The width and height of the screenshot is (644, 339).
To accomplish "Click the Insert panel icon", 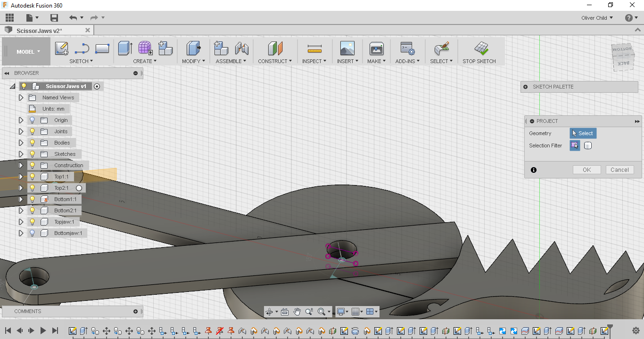I will pos(347,48).
